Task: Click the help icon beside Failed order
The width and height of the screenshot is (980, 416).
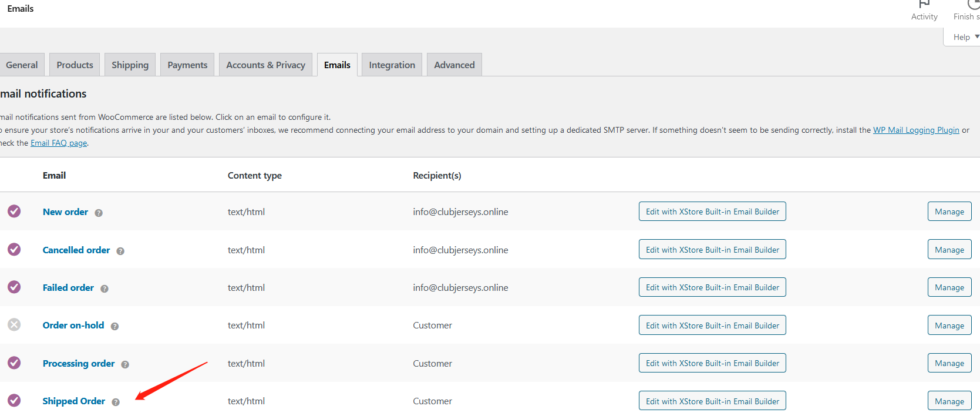Action: 105,288
